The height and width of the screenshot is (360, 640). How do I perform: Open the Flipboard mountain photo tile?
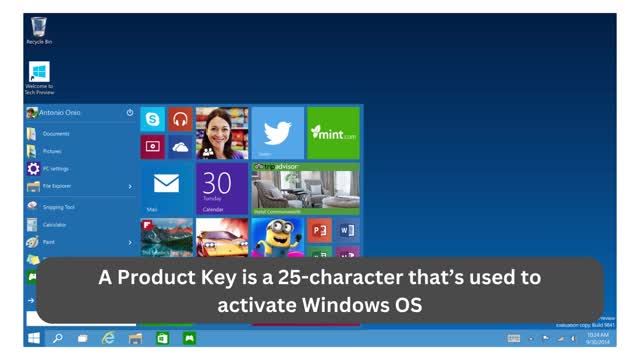tap(167, 238)
